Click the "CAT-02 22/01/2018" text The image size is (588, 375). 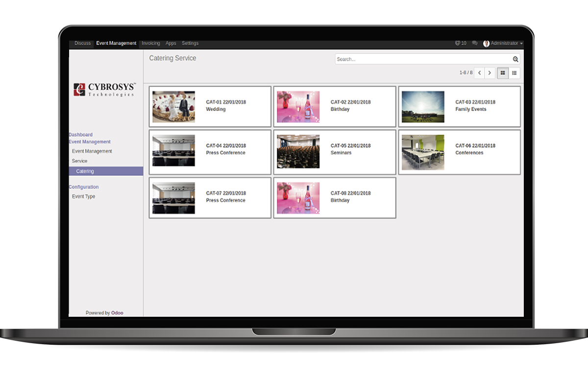point(351,102)
